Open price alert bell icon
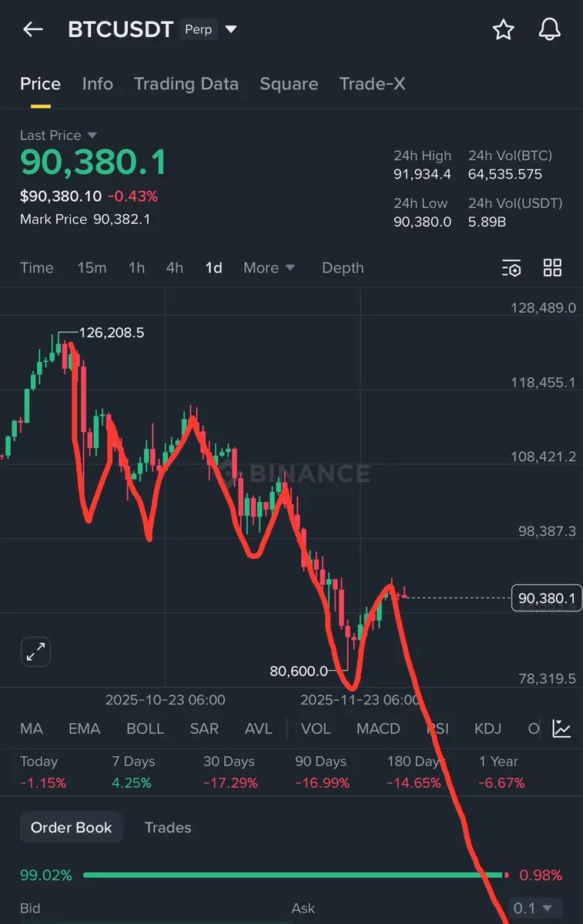Viewport: 583px width, 924px height. coord(549,30)
